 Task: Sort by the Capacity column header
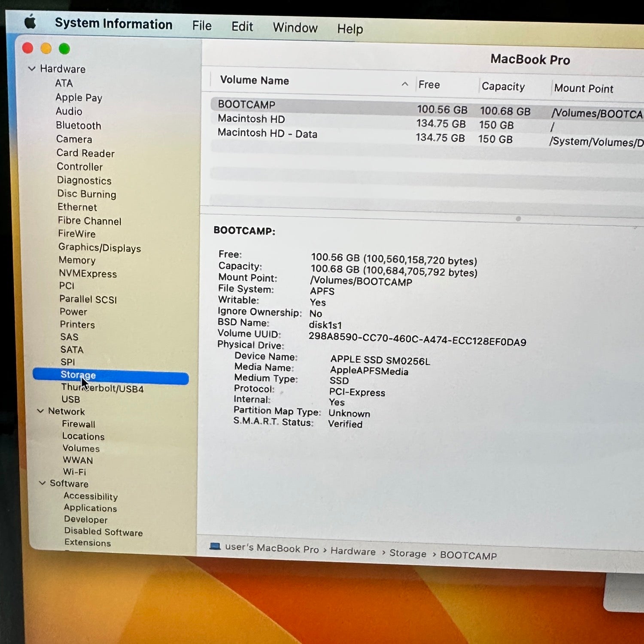click(503, 86)
